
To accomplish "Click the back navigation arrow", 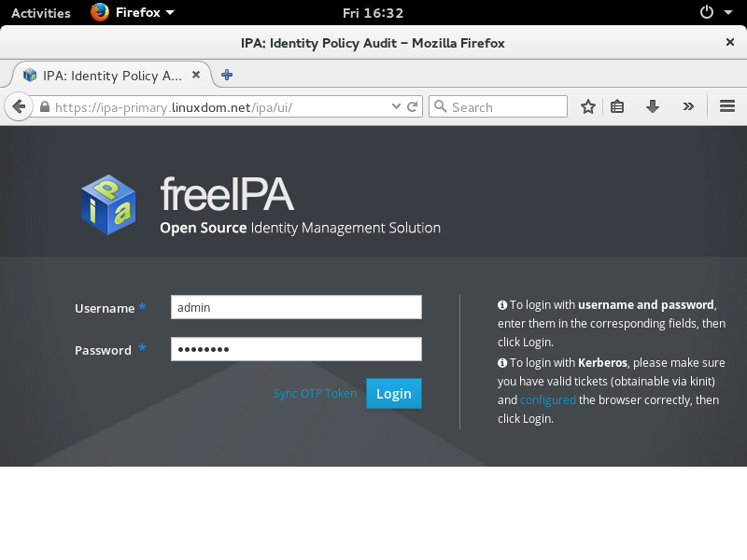I will pyautogui.click(x=19, y=105).
